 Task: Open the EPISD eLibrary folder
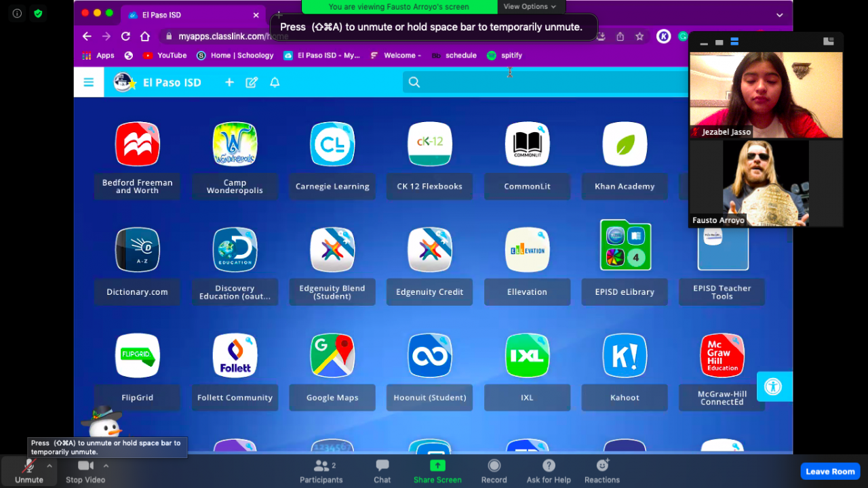pyautogui.click(x=625, y=245)
